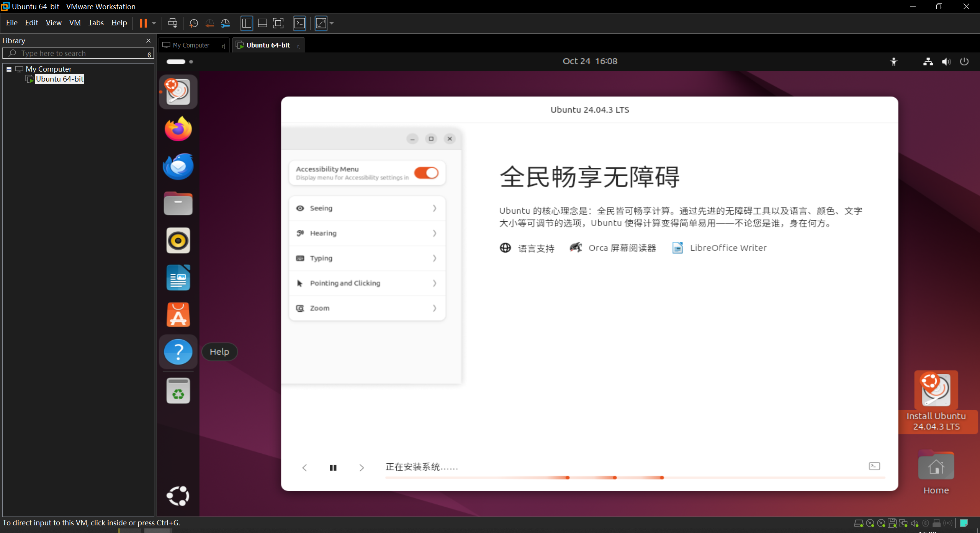Go to previous installer slide
Viewport: 980px width, 533px height.
point(305,468)
